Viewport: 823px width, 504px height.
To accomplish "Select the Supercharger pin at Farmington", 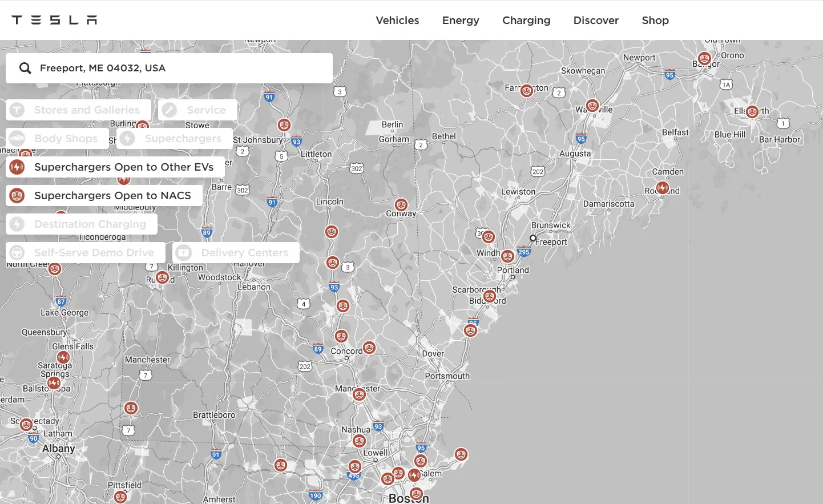I will (x=527, y=90).
